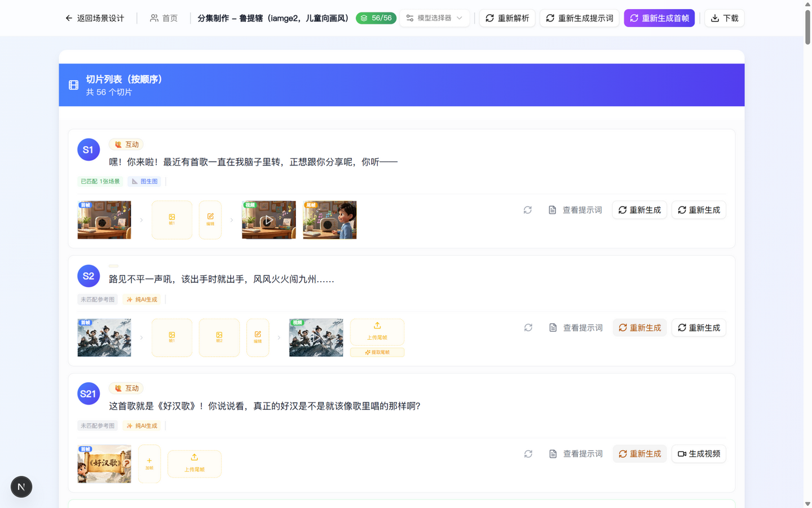Click the title 分集制作 – 鲁提辖
Image resolution: width=812 pixels, height=508 pixels.
273,18
